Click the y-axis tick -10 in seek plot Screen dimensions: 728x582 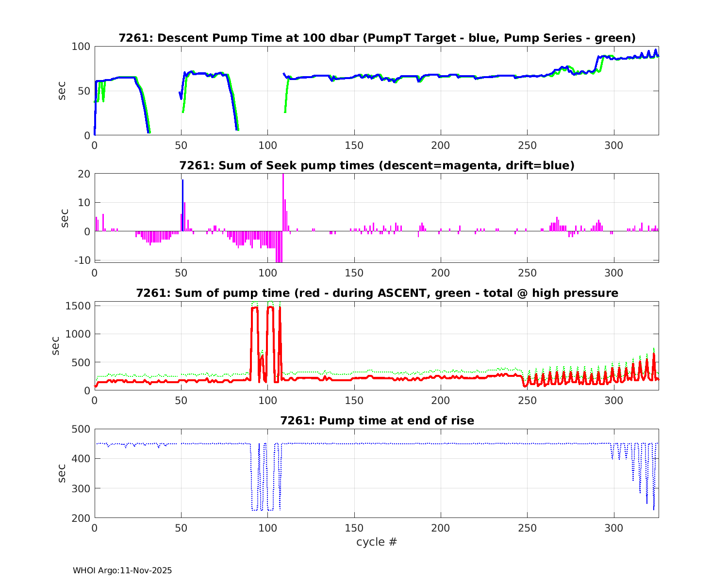point(82,260)
